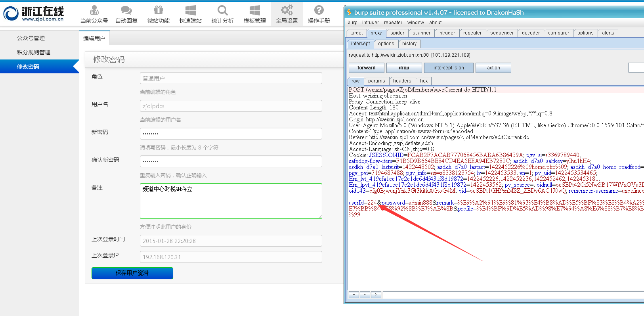
Task: Click the 保存用户资料 button
Action: pyautogui.click(x=132, y=273)
